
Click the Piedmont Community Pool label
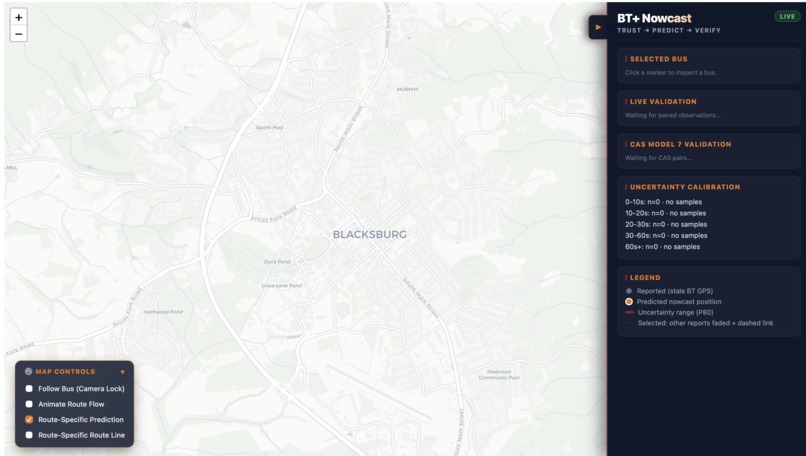499,375
